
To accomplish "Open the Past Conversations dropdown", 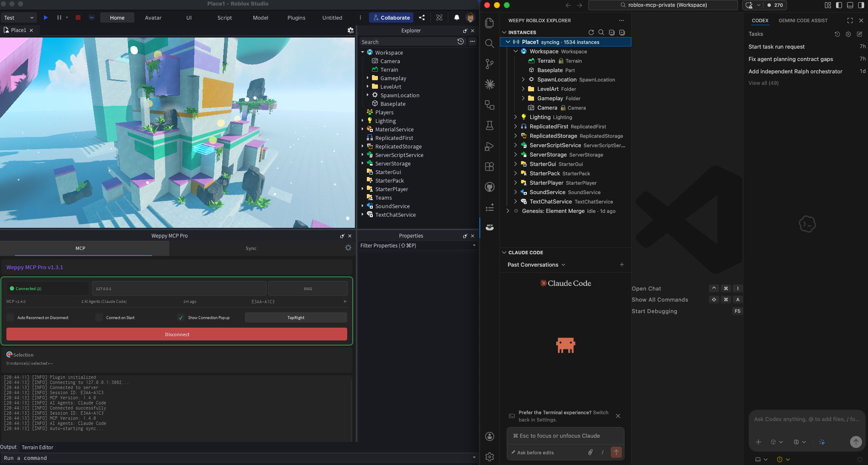I will click(x=535, y=264).
